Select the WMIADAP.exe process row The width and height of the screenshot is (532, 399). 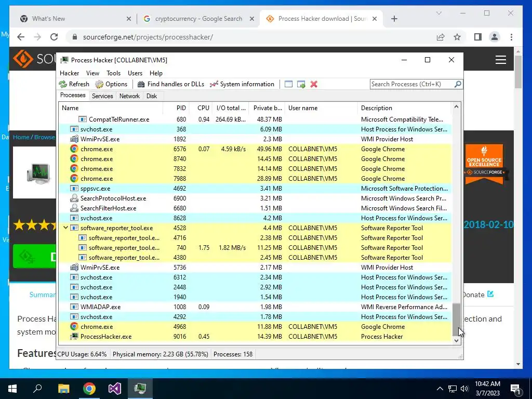click(x=255, y=307)
